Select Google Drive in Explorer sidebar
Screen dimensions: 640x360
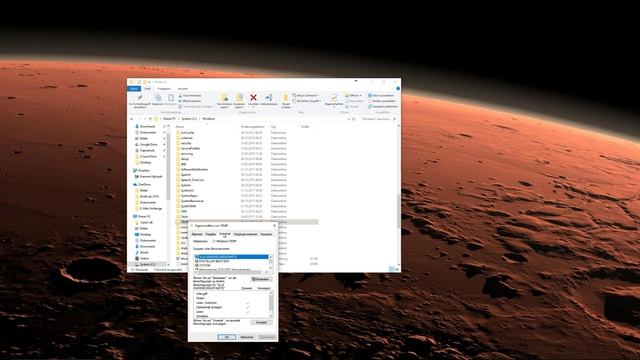(148, 144)
